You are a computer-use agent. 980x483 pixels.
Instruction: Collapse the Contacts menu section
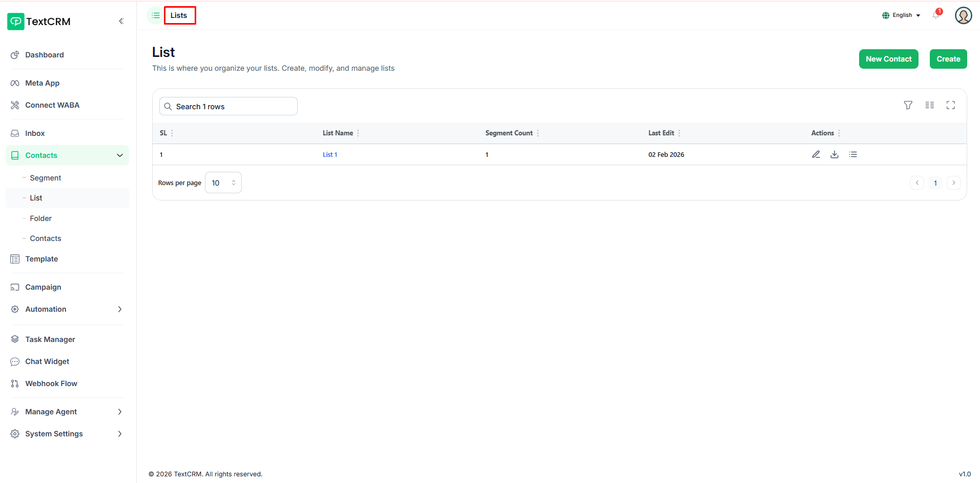click(119, 155)
